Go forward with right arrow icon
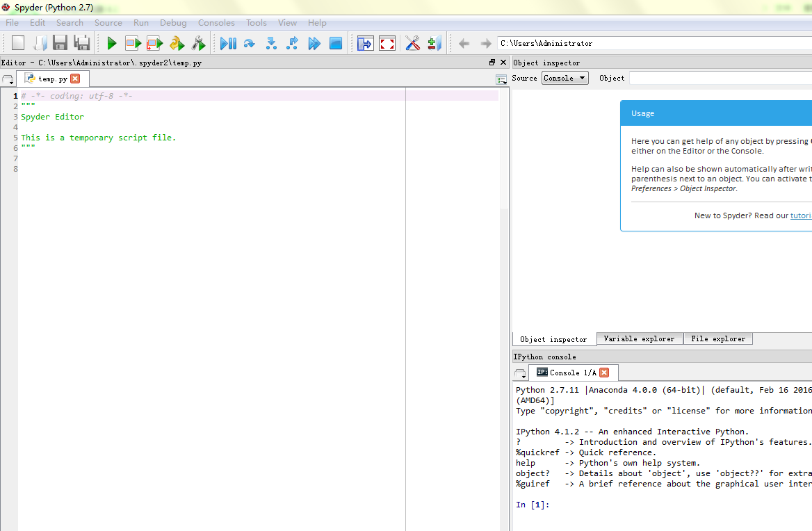 point(486,44)
